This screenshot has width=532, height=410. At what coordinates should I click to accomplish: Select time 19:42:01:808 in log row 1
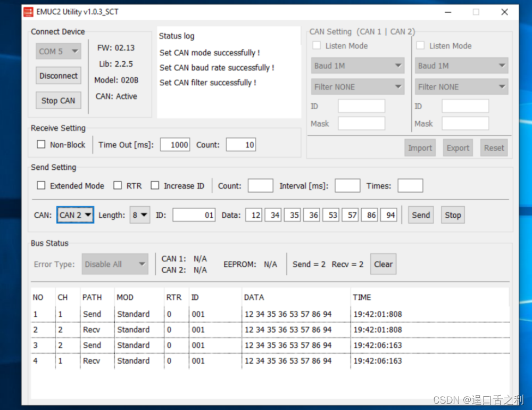(x=378, y=314)
